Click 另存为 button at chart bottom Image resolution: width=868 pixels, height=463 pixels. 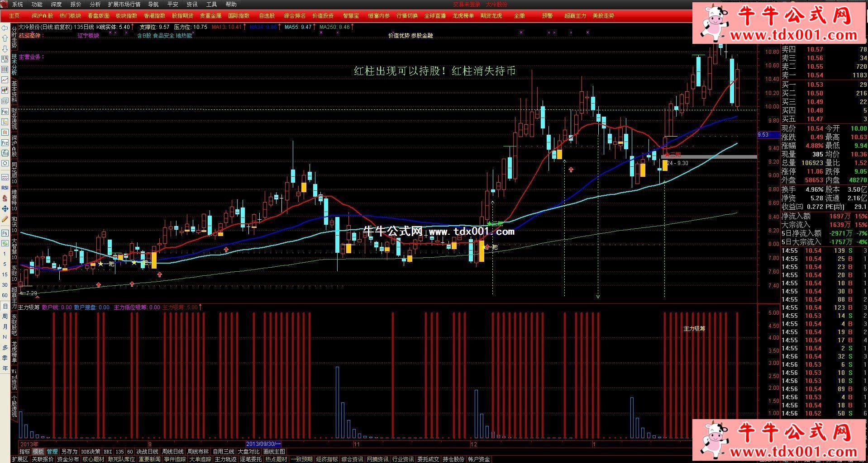tap(69, 451)
